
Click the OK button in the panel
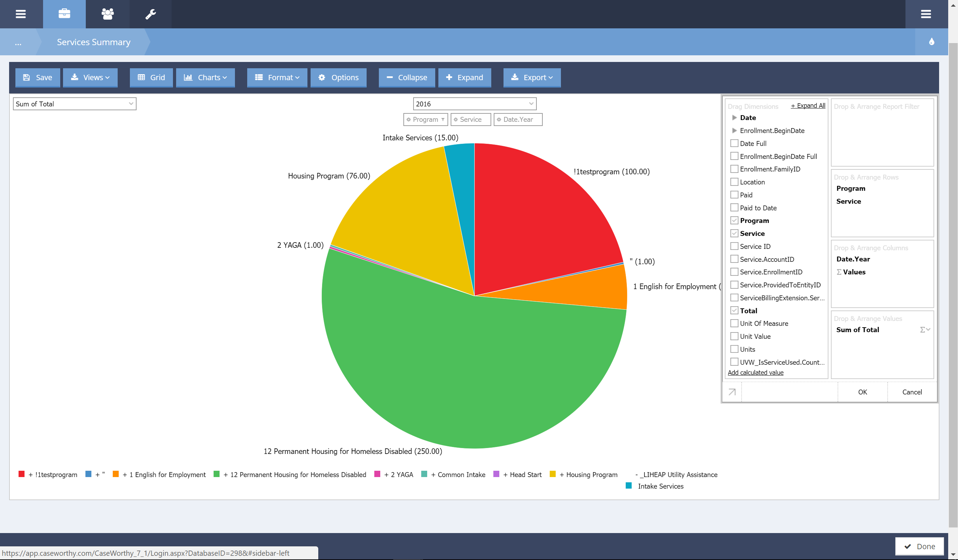tap(862, 392)
